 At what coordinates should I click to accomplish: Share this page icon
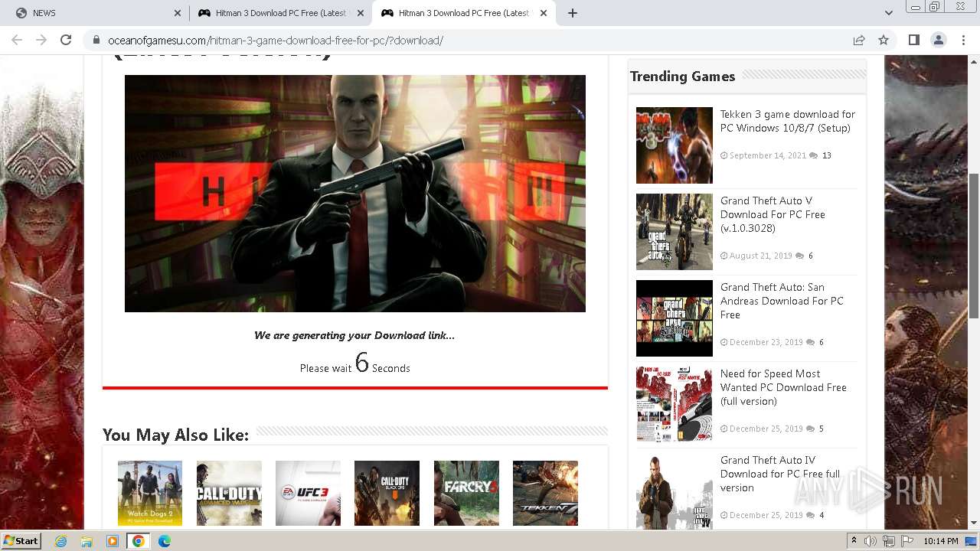[859, 40]
